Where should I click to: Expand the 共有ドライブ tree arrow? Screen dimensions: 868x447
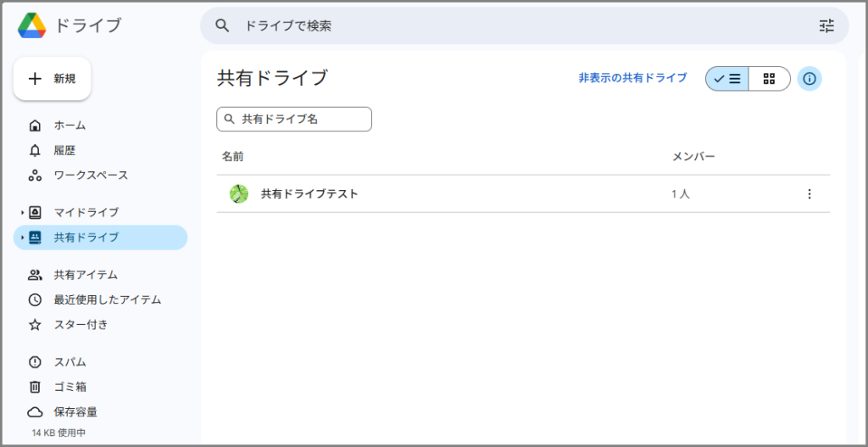(x=22, y=237)
